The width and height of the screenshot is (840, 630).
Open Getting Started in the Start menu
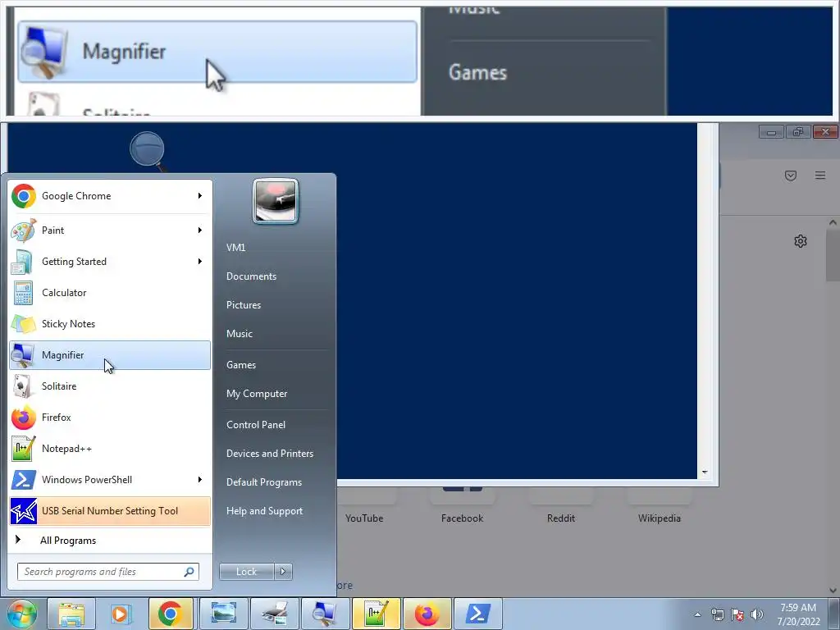click(110, 262)
